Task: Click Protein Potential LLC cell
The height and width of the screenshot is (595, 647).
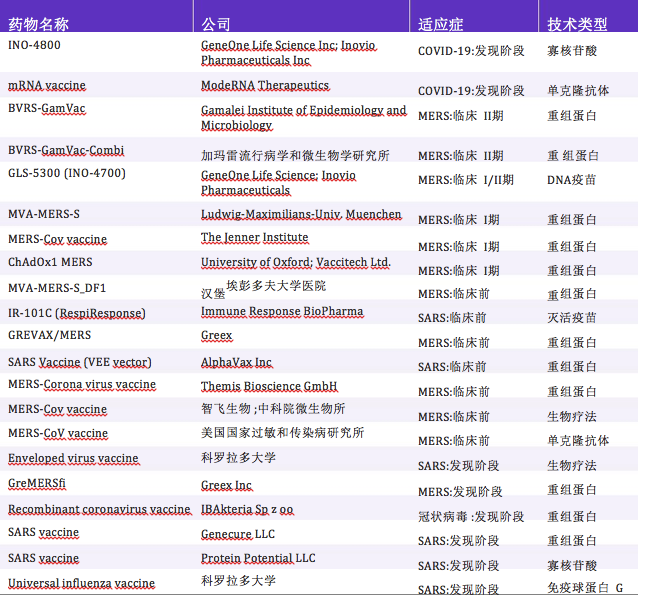Action: [258, 558]
